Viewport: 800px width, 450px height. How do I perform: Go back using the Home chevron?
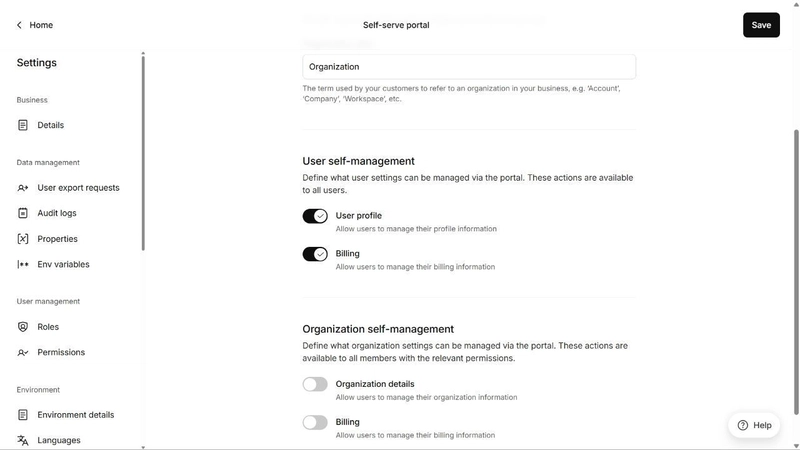[x=19, y=25]
